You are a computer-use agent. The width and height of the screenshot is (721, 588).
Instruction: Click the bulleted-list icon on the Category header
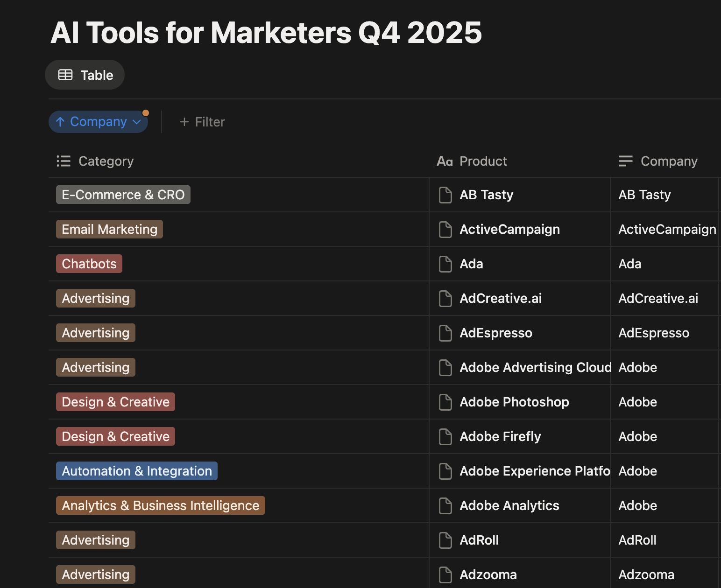[64, 161]
